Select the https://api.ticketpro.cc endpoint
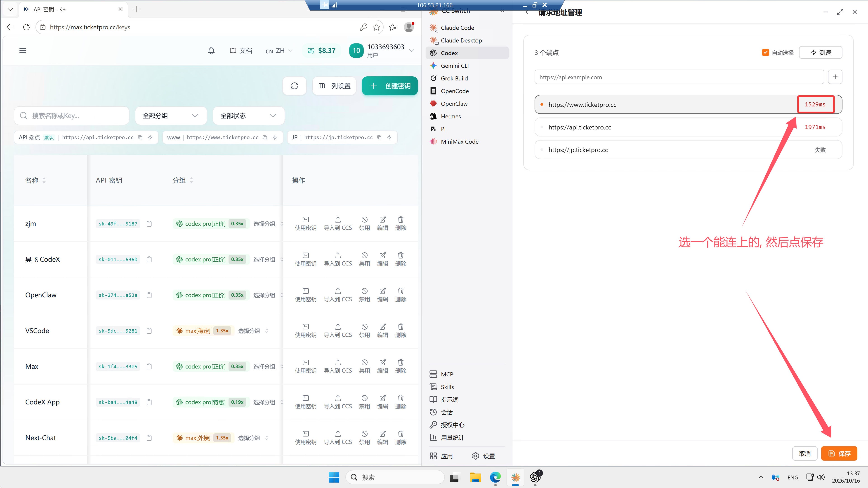 [688, 127]
